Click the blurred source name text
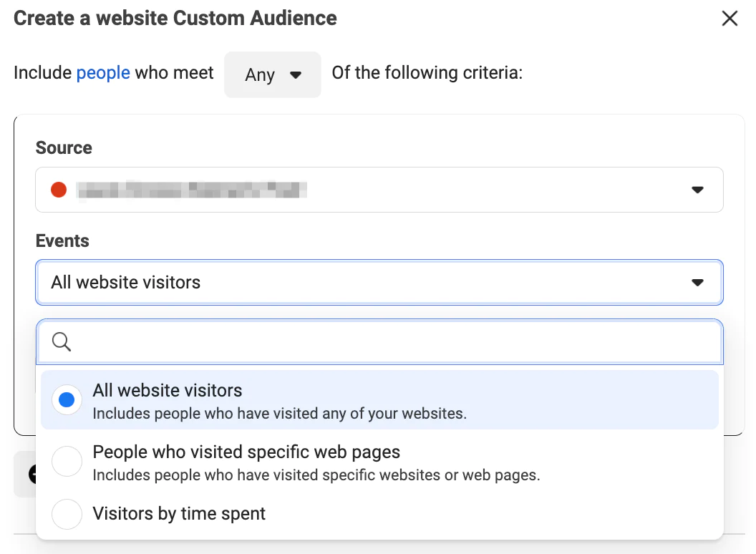Image resolution: width=756 pixels, height=554 pixels. (192, 190)
